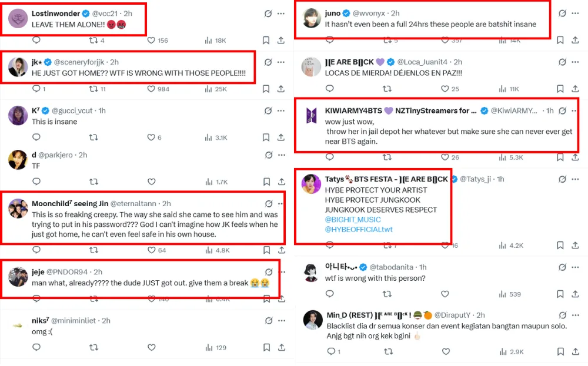This screenshot has height=366, width=588.
Task: Open Moonchild⁷ seeing Jin's avatar
Action: [18, 209]
